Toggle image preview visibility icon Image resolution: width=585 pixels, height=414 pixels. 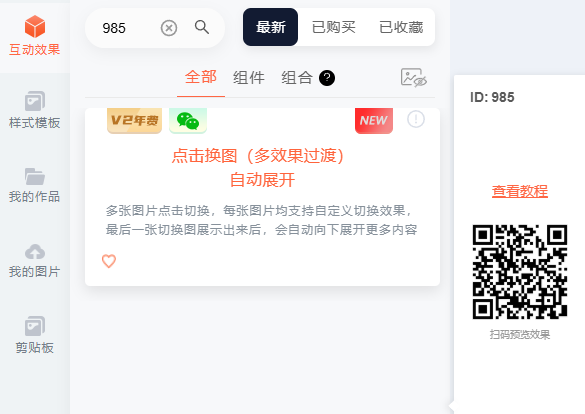click(x=414, y=77)
